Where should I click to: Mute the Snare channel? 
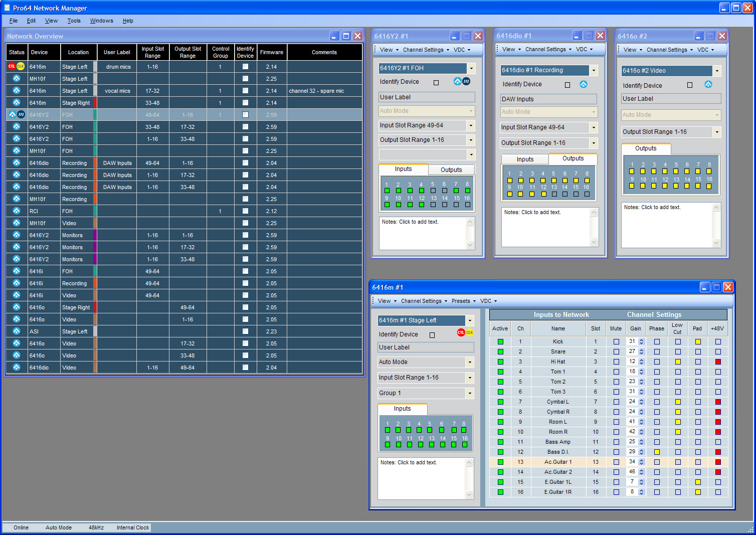[616, 351]
